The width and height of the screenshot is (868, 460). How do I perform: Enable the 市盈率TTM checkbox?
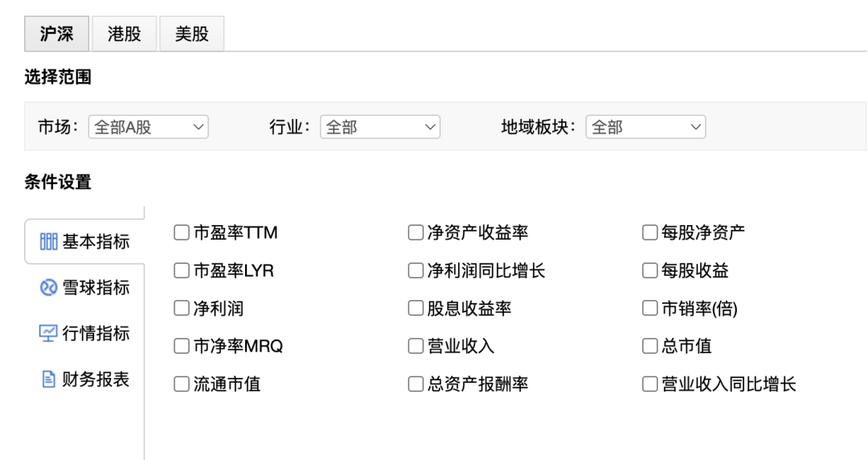point(182,232)
